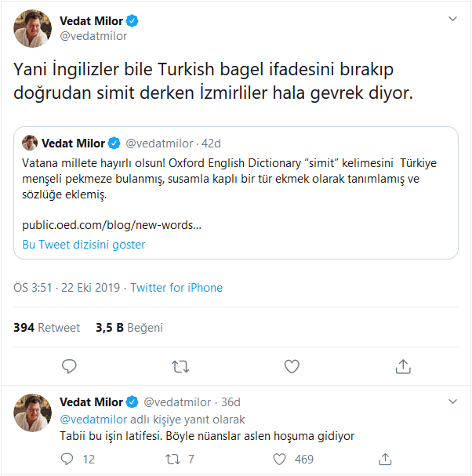The height and width of the screenshot is (476, 472).
Task: Click reply icon showing 12 replies
Action: coord(69,459)
